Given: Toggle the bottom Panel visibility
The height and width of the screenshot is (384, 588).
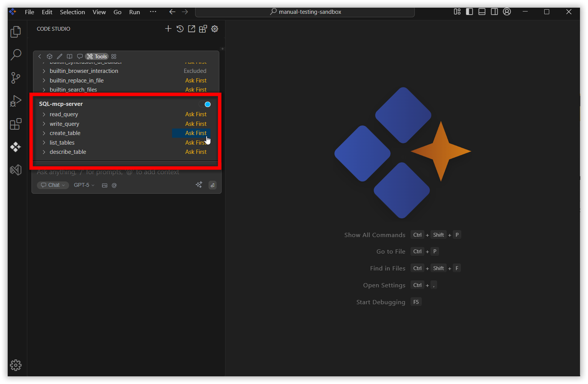Looking at the screenshot, I should pos(482,12).
